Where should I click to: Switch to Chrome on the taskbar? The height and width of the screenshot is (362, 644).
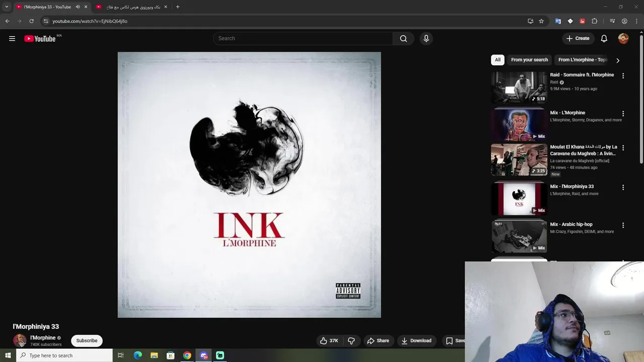187,355
